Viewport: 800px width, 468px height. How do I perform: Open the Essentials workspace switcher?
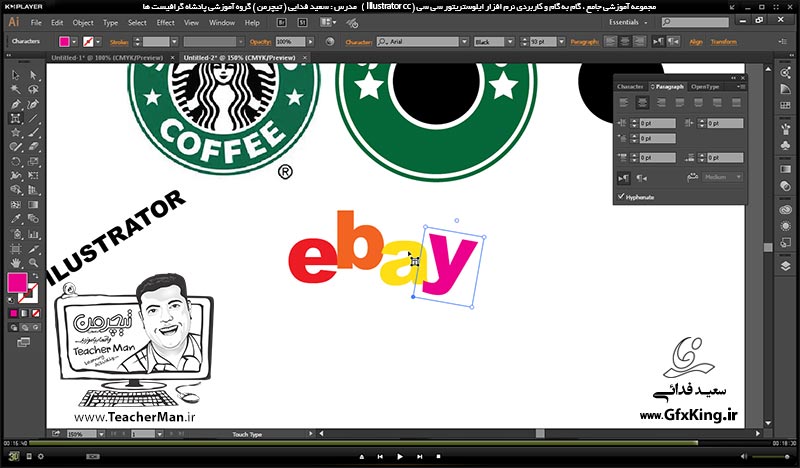[628, 22]
